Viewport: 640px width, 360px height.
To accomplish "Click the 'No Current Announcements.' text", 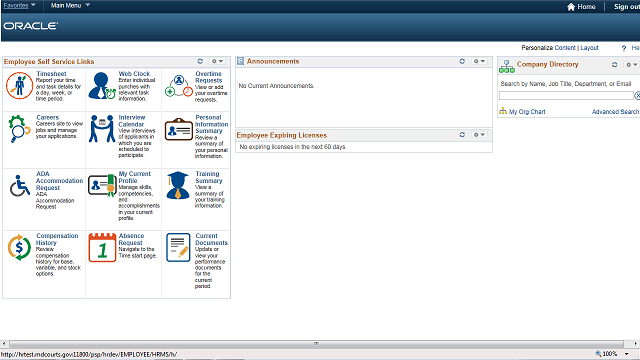I will pyautogui.click(x=276, y=86).
